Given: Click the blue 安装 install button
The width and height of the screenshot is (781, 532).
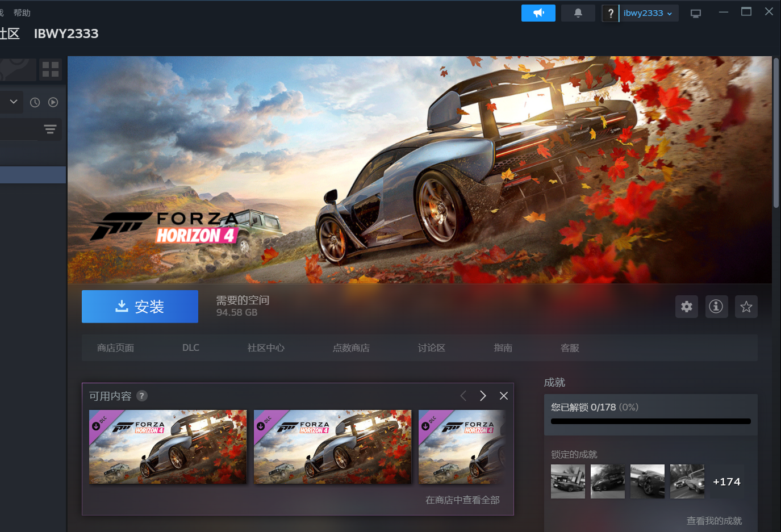Looking at the screenshot, I should click(x=140, y=307).
